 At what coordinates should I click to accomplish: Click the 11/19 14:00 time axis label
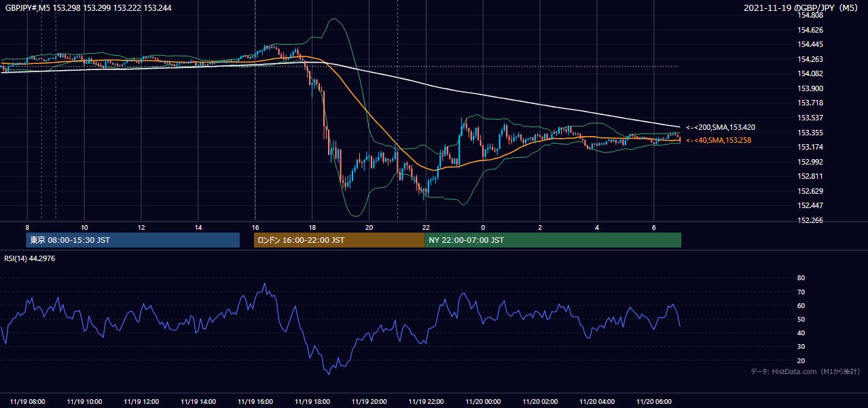(198, 402)
